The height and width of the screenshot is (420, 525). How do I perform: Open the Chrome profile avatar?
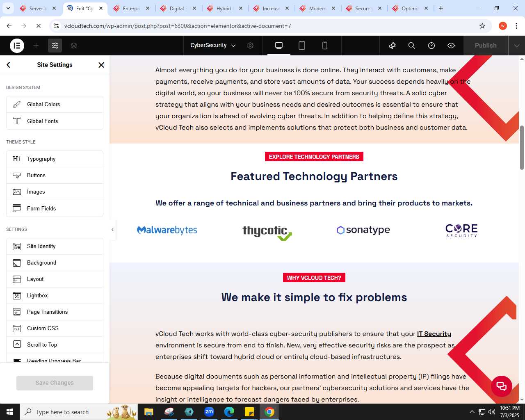pyautogui.click(x=503, y=26)
